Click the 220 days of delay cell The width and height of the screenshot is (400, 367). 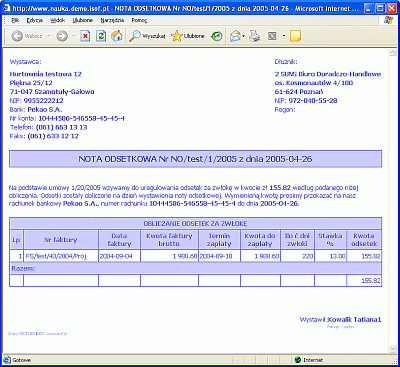click(297, 256)
